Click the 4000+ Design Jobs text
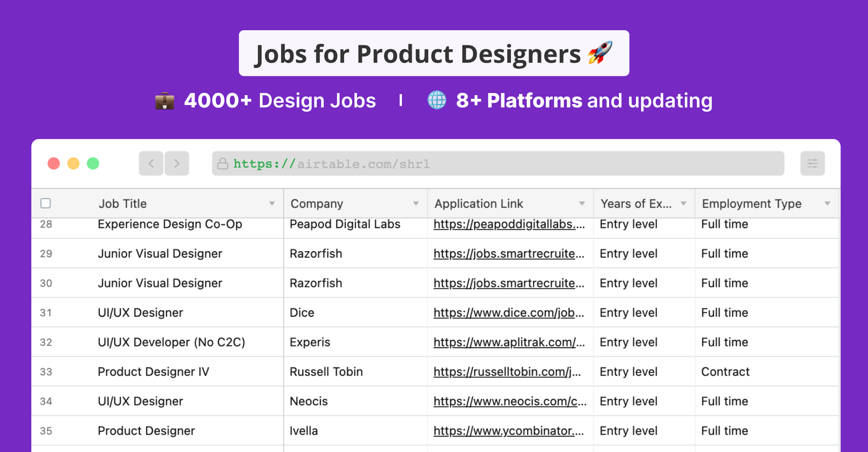The width and height of the screenshot is (868, 452). point(280,100)
